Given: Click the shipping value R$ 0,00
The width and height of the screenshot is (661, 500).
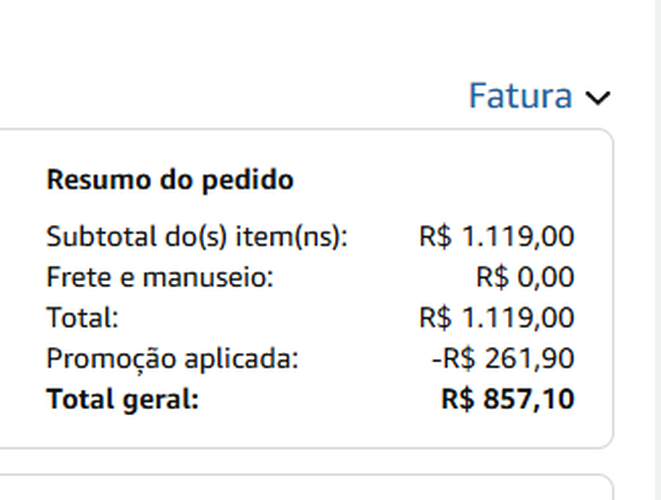Looking at the screenshot, I should pos(525,278).
